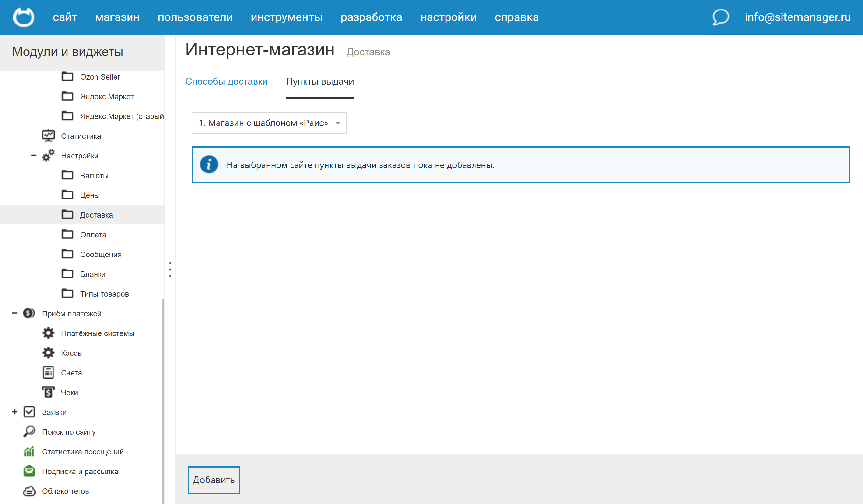Select Доставка in the sidebar tree
This screenshot has height=504, width=863.
(x=96, y=215)
